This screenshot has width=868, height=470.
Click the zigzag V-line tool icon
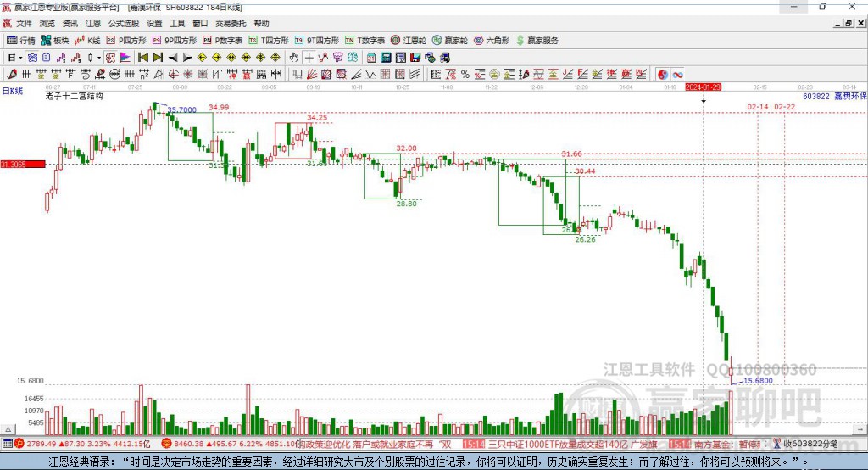[x=370, y=75]
